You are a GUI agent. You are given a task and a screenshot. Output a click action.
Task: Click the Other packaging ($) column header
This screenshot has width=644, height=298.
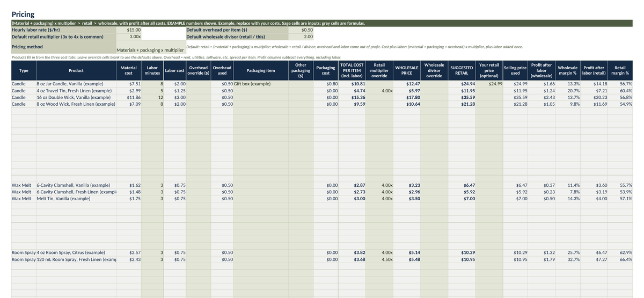(x=301, y=71)
